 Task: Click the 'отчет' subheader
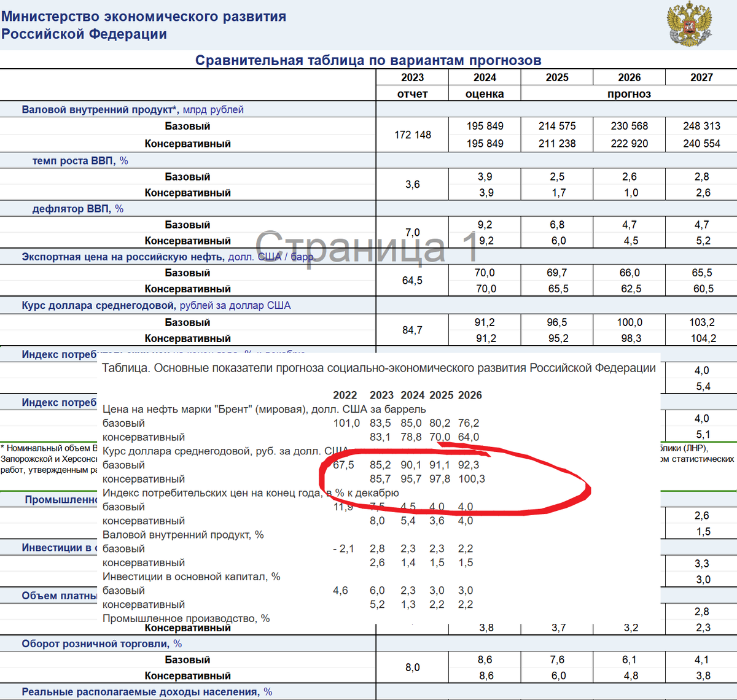click(x=413, y=94)
